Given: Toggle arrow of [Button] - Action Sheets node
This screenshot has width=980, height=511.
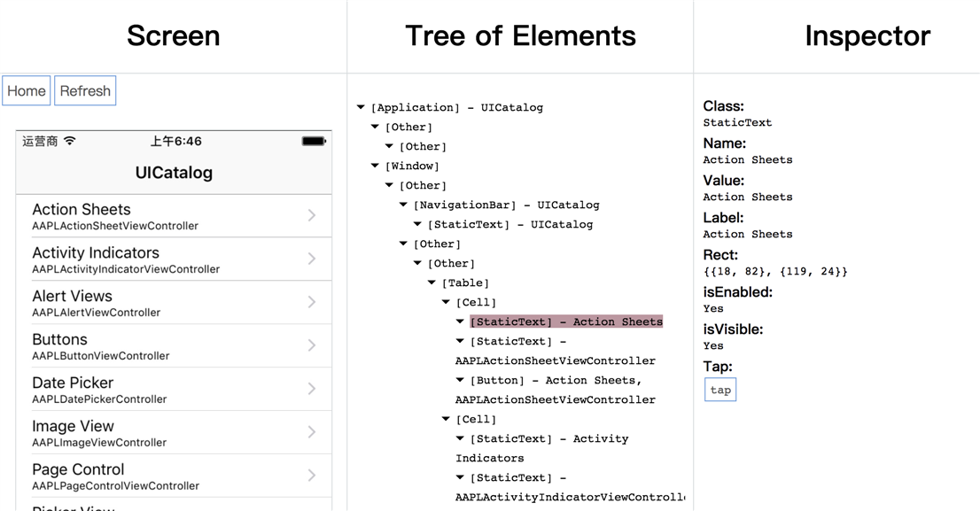Looking at the screenshot, I should (x=460, y=381).
